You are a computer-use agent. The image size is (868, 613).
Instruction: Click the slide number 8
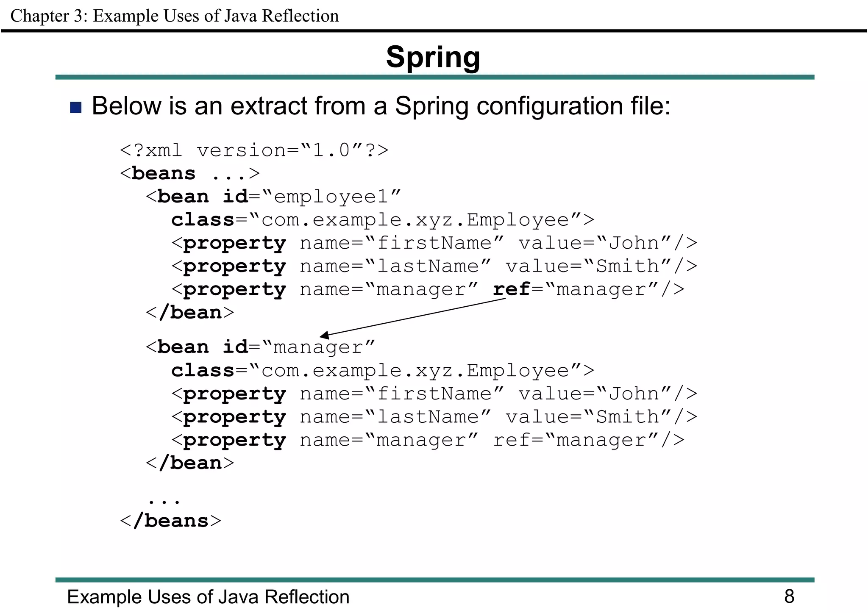coord(789,596)
